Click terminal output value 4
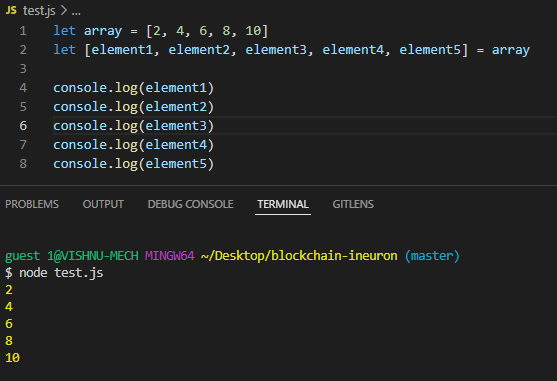Screen dimensions: 557x381 click(9, 307)
